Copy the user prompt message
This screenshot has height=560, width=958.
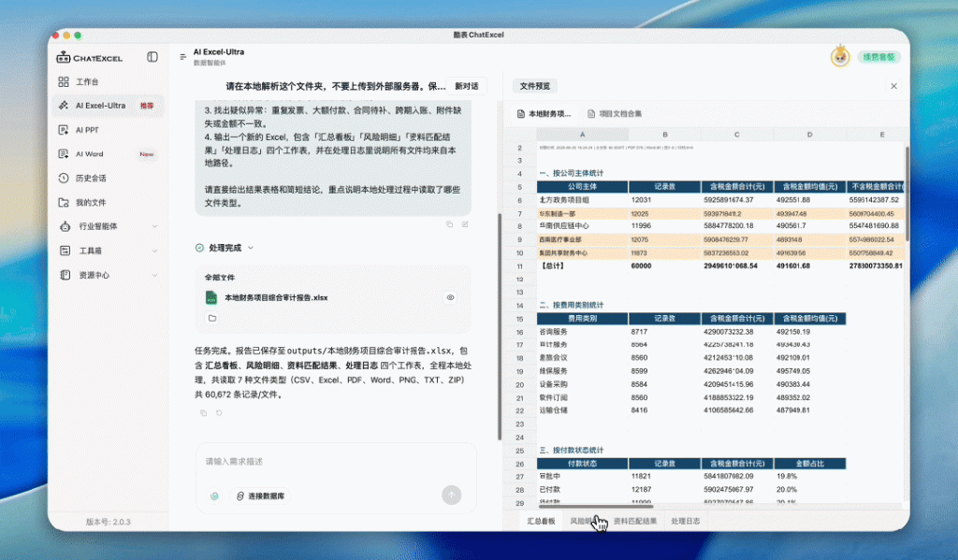450,224
